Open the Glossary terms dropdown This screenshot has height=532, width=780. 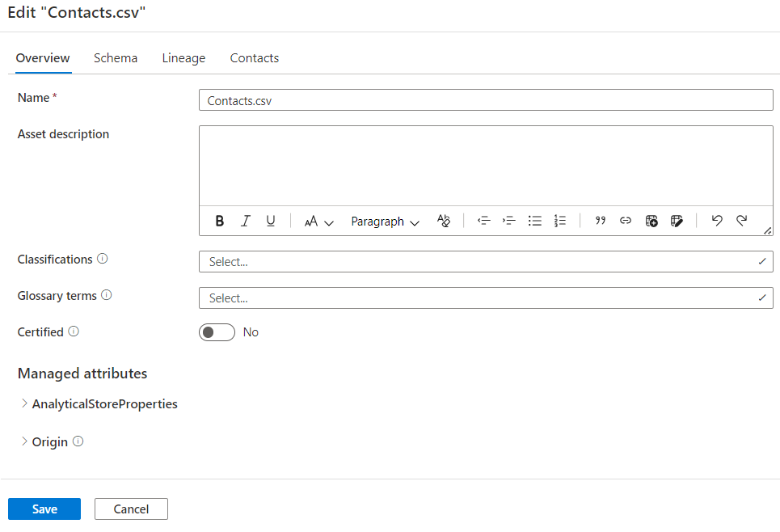click(485, 298)
